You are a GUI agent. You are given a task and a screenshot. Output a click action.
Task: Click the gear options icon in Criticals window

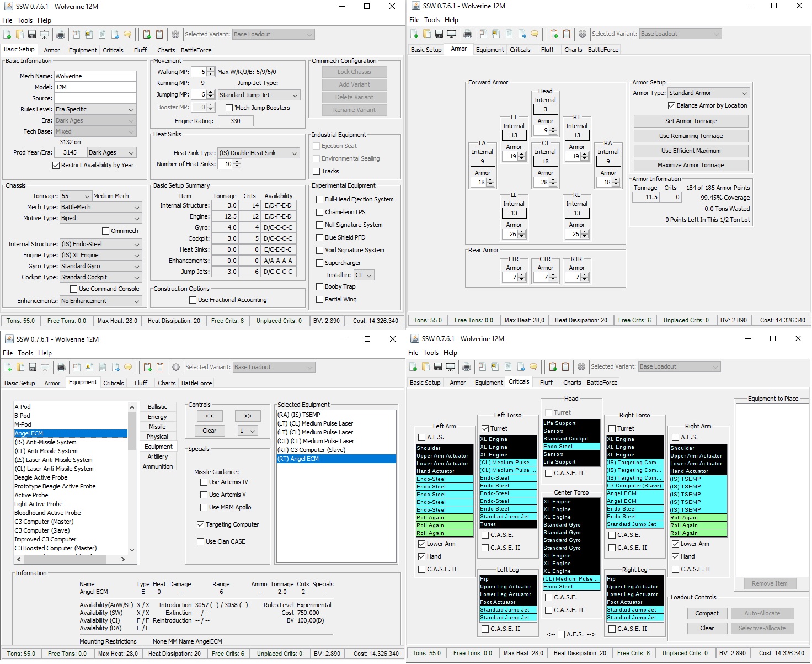click(581, 366)
